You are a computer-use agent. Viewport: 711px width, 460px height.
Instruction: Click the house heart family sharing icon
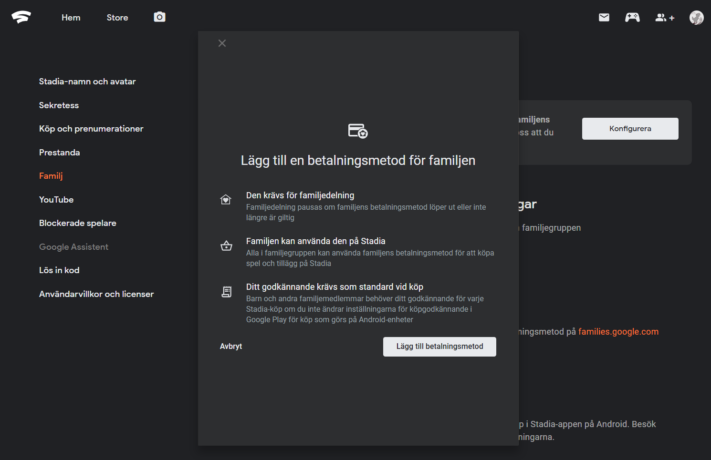(x=225, y=200)
